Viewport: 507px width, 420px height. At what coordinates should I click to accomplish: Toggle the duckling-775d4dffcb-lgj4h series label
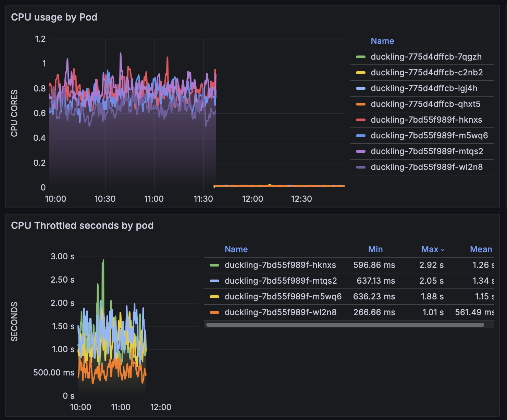click(x=424, y=88)
